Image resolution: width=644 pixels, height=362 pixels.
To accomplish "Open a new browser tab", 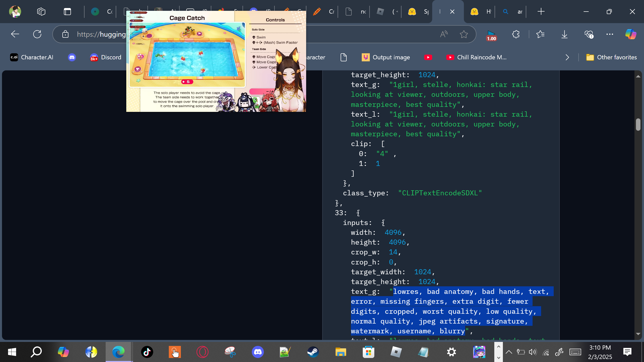I will coord(541,12).
